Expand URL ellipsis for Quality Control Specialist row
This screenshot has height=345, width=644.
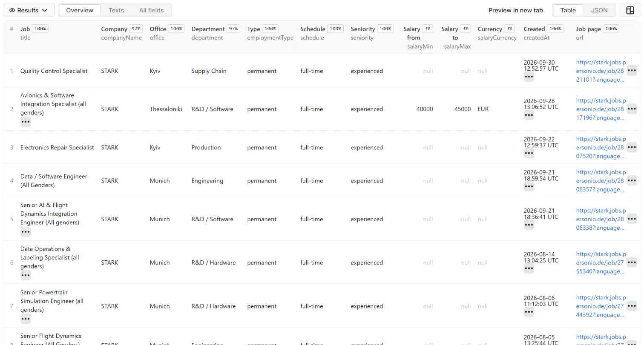pos(632,71)
